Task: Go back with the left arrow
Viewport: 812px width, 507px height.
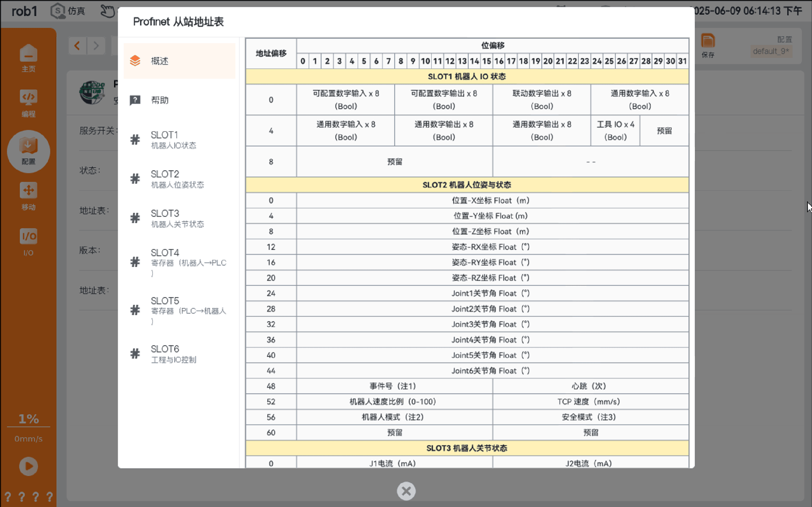Action: pyautogui.click(x=77, y=46)
